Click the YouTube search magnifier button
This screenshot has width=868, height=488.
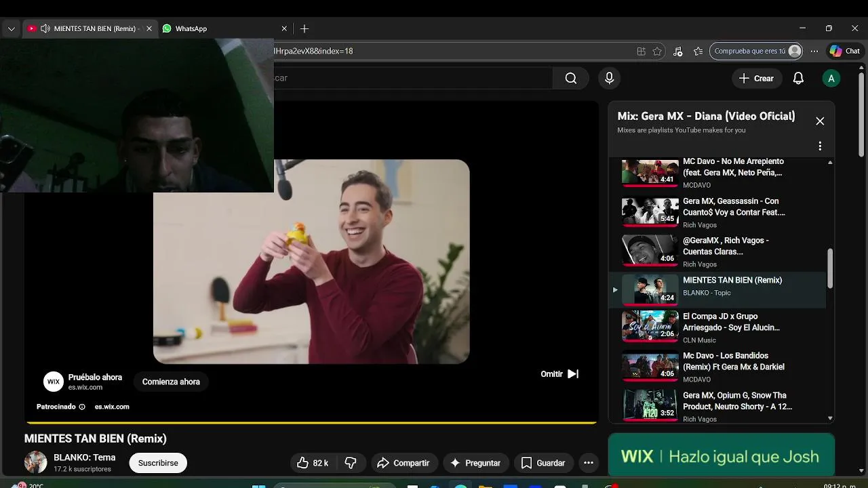point(571,78)
